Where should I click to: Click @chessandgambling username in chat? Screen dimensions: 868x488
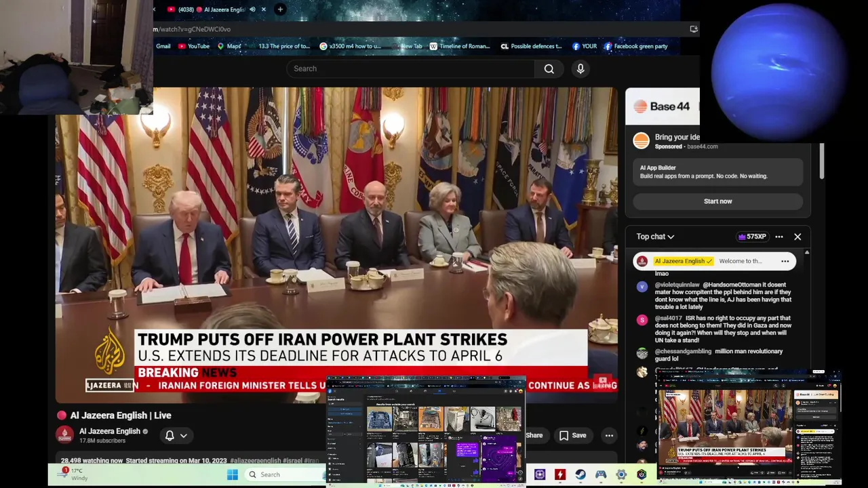point(683,351)
